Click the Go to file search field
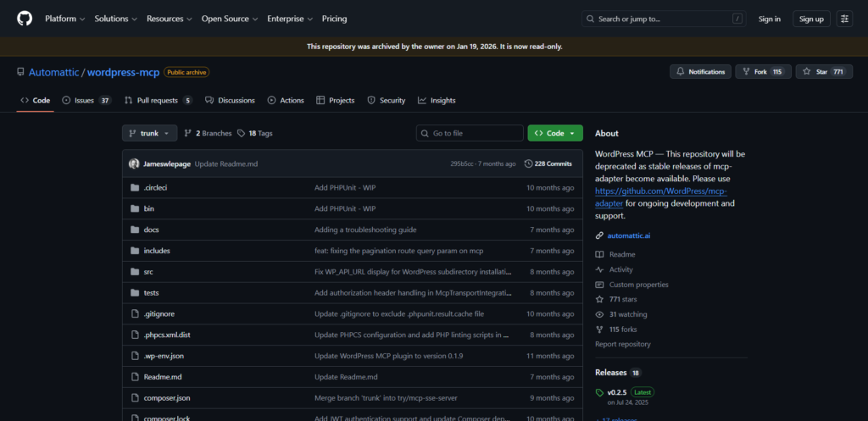 click(470, 133)
